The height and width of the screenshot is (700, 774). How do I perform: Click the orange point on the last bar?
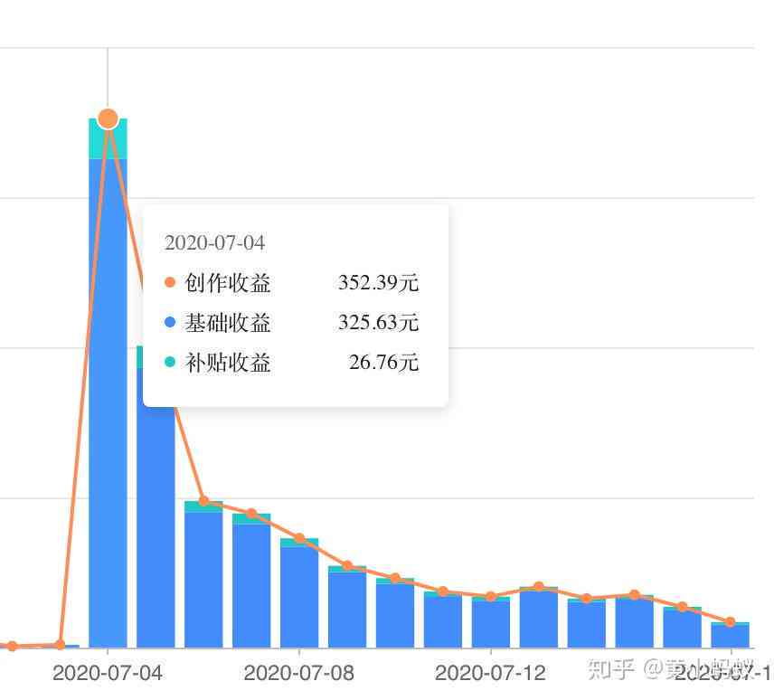click(730, 622)
